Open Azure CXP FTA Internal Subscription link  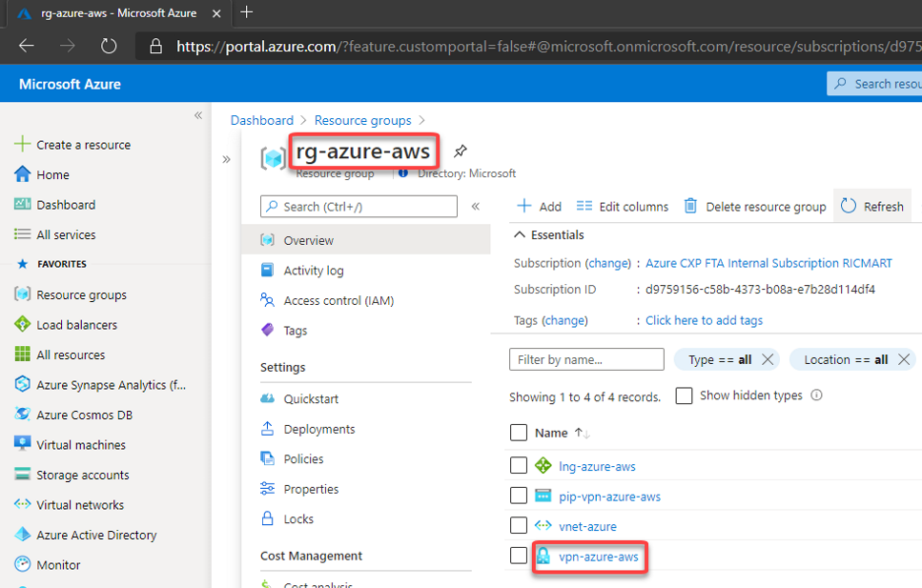click(768, 263)
